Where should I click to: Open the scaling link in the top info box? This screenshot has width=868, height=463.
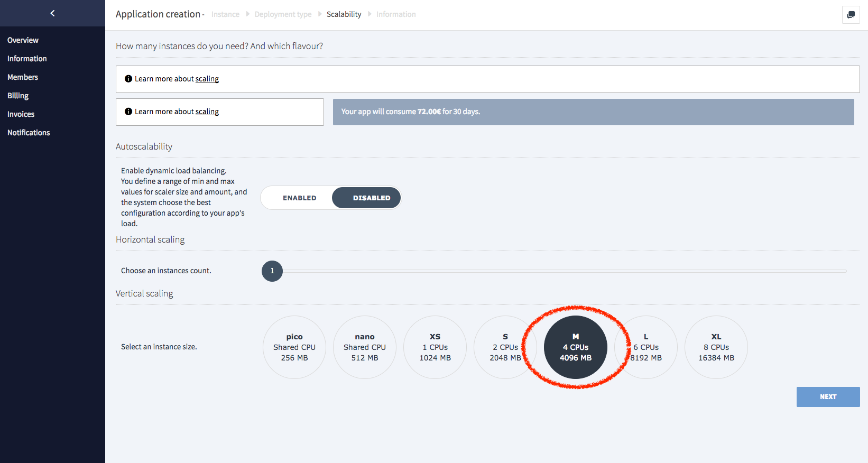pyautogui.click(x=207, y=79)
